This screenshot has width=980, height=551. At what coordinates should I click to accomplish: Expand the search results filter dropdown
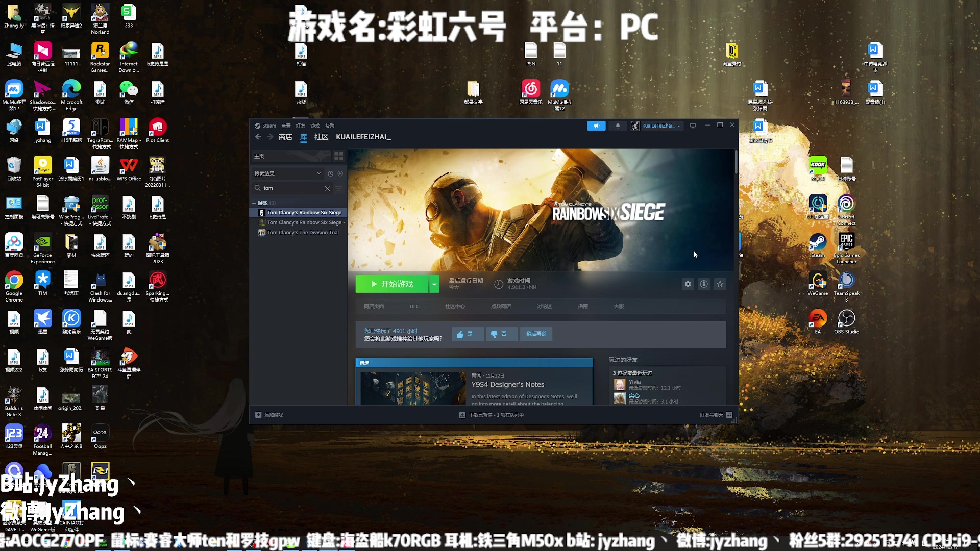[x=317, y=173]
